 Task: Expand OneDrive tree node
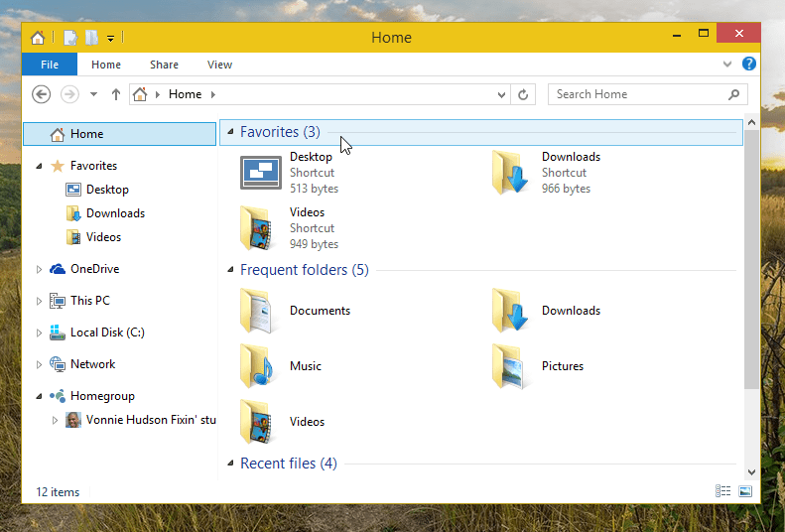[x=39, y=269]
